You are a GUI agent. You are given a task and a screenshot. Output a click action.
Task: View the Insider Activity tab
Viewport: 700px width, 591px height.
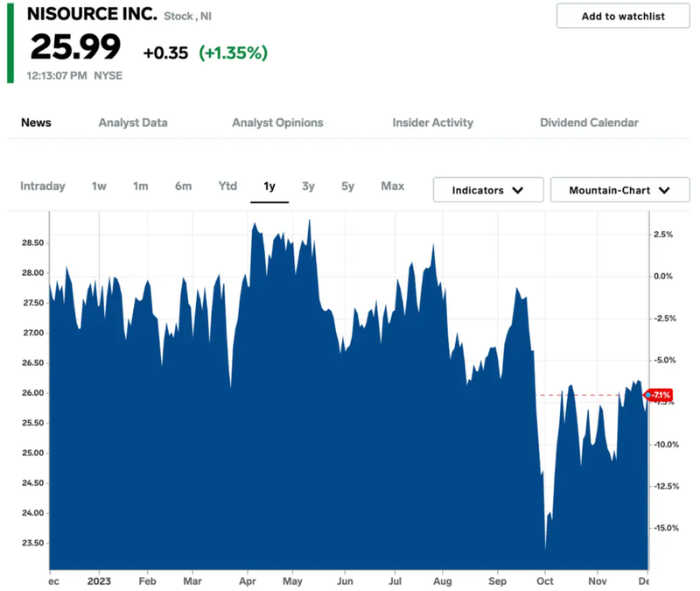(x=432, y=123)
